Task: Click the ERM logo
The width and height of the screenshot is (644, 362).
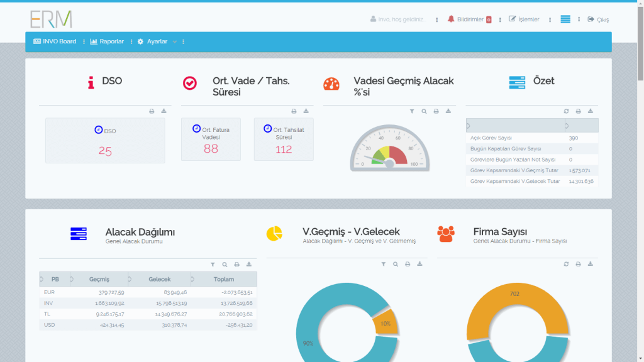Action: point(52,19)
